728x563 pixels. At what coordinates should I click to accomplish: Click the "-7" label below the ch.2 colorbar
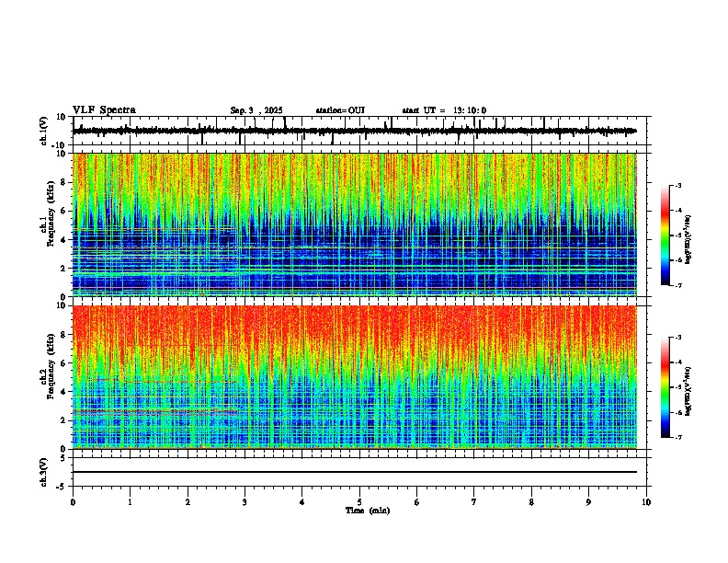click(x=677, y=437)
